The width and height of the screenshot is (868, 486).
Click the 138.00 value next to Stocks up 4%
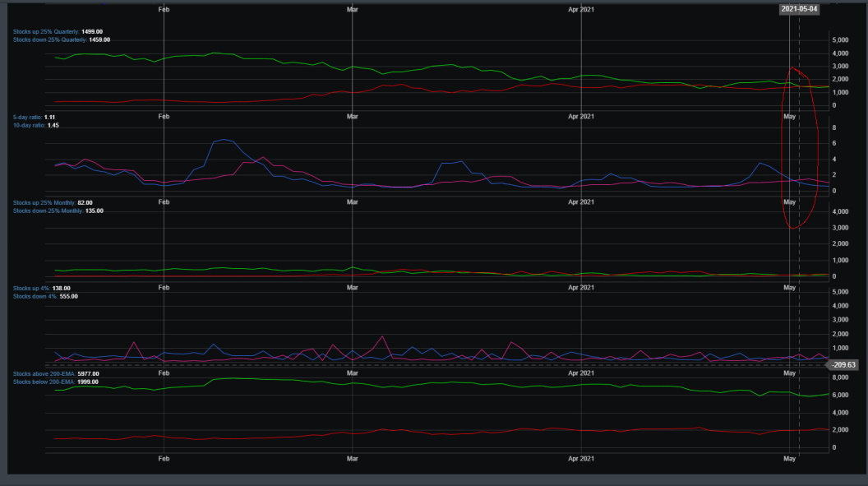[62, 289]
